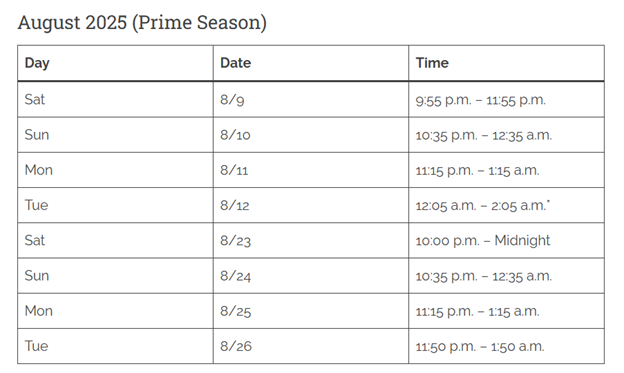This screenshot has height=373, width=624.
Task: Click the August 2025 (Prime Season) heading
Action: click(142, 22)
